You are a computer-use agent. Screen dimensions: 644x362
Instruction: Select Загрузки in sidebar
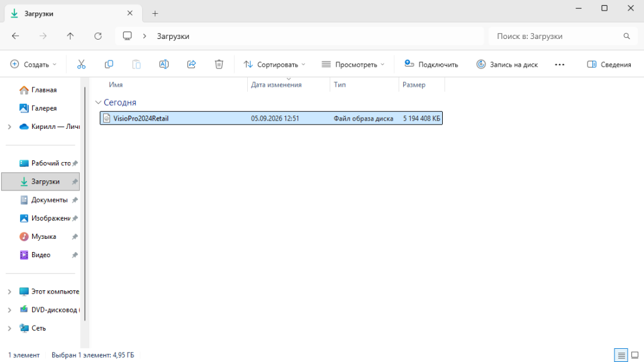pos(40,182)
